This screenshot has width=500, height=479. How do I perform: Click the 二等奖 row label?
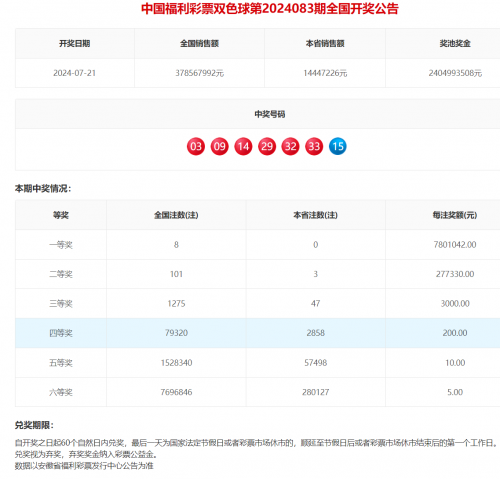61,274
